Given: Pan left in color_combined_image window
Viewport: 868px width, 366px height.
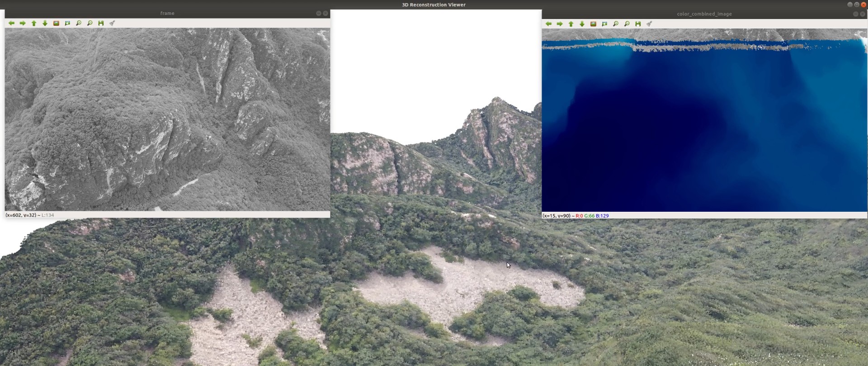Looking at the screenshot, I should pos(548,24).
